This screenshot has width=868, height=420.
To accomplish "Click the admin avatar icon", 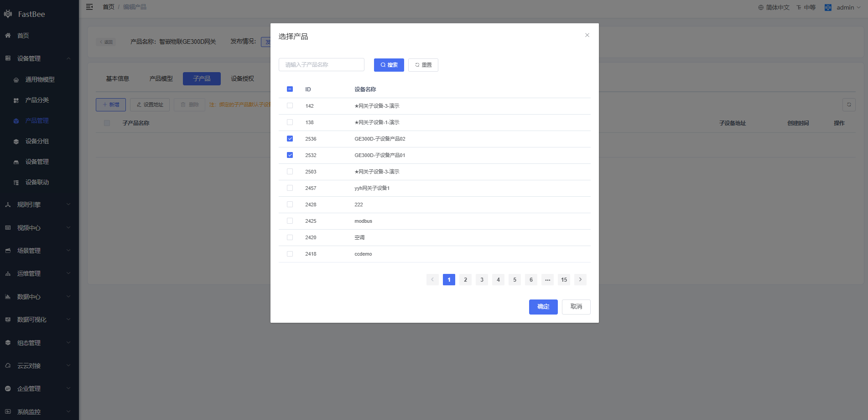I will (x=828, y=7).
